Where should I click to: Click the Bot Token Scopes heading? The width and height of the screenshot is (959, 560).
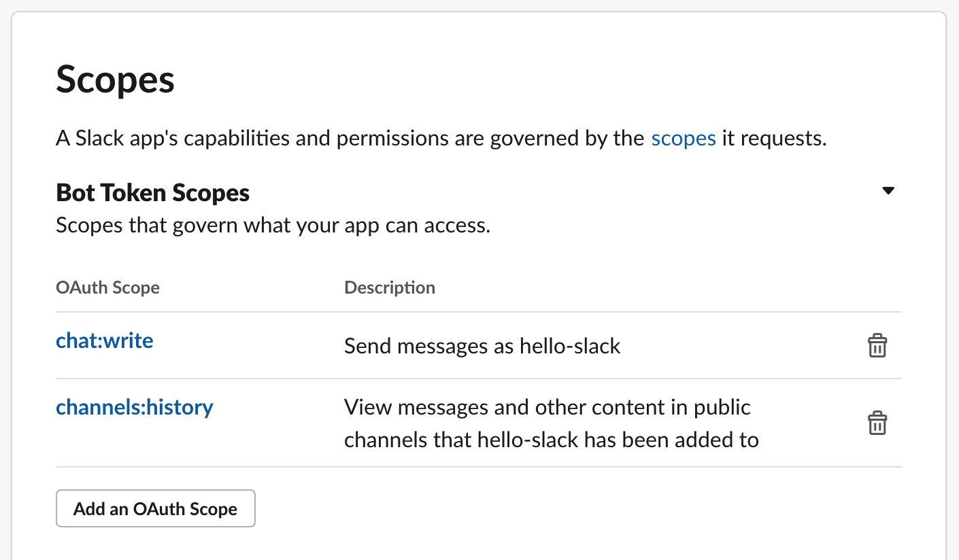153,193
